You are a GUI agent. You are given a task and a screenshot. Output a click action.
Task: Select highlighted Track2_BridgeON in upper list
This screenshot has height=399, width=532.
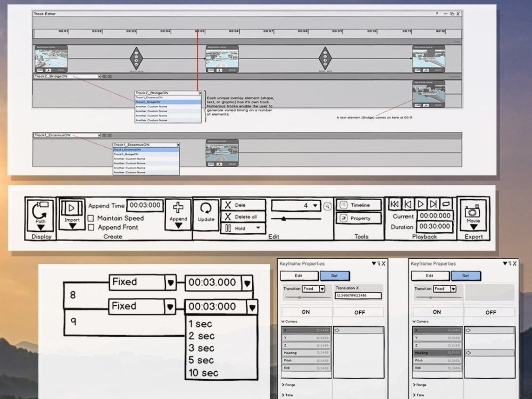tap(168, 102)
